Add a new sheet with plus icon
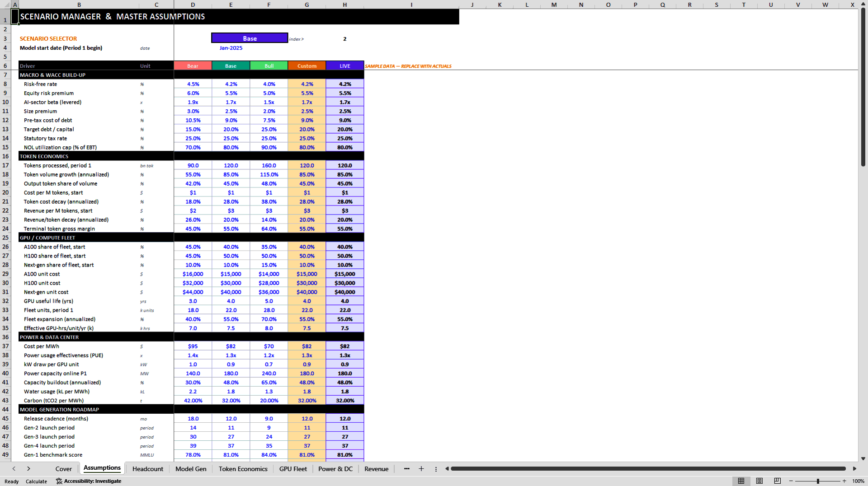The width and height of the screenshot is (868, 486). 421,469
